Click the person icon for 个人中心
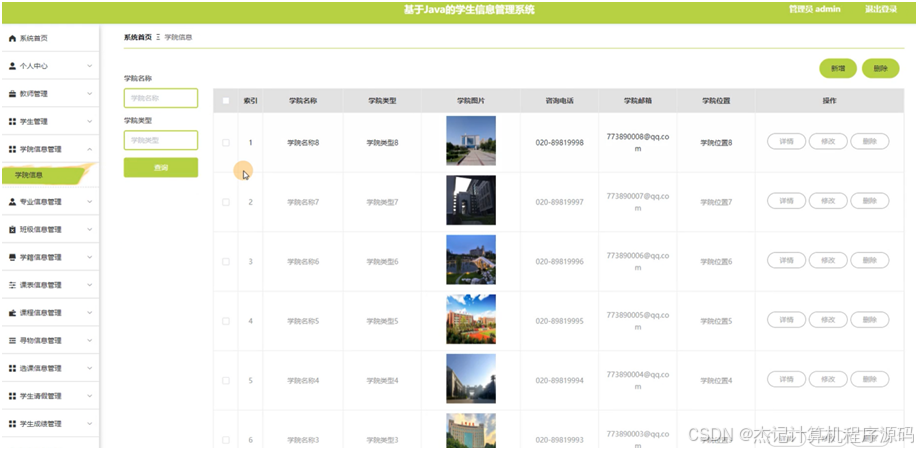918x450 pixels. pyautogui.click(x=12, y=66)
